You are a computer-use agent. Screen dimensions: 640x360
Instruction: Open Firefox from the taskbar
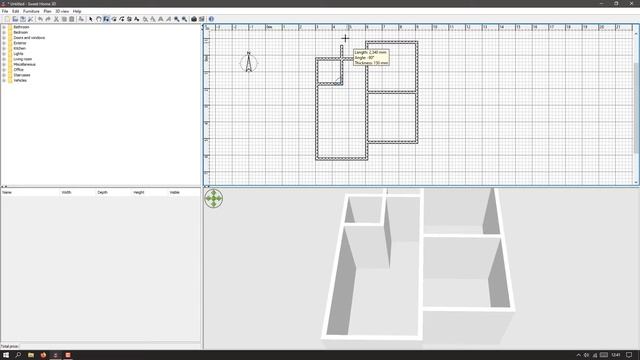[x=43, y=355]
